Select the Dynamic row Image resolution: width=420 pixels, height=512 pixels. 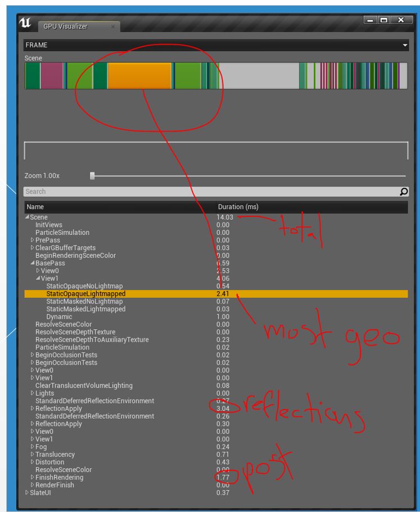pos(216,317)
